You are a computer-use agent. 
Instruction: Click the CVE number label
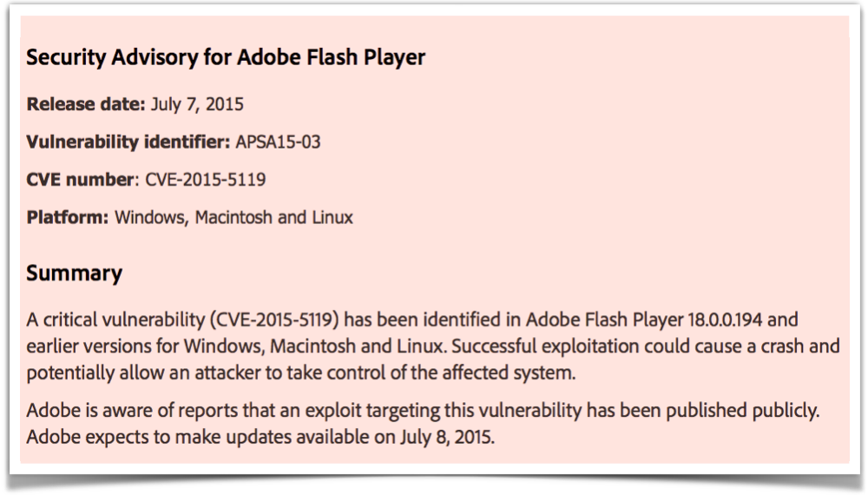[81, 180]
